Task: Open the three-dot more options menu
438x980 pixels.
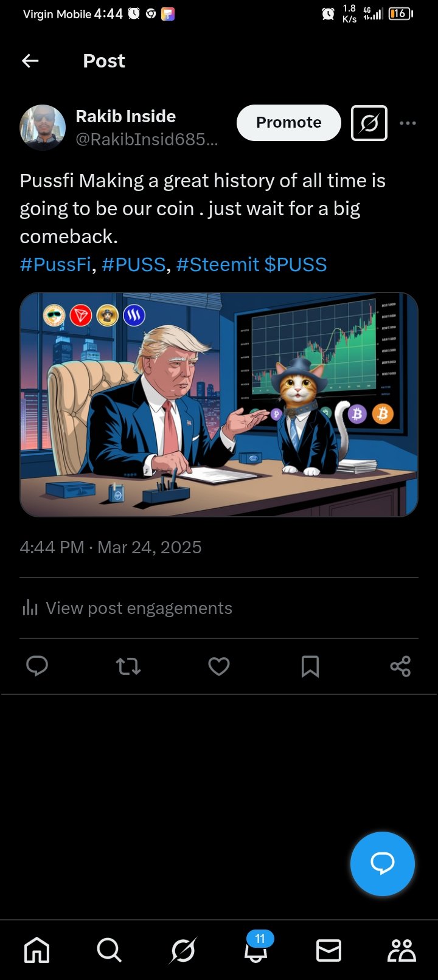Action: (x=408, y=123)
